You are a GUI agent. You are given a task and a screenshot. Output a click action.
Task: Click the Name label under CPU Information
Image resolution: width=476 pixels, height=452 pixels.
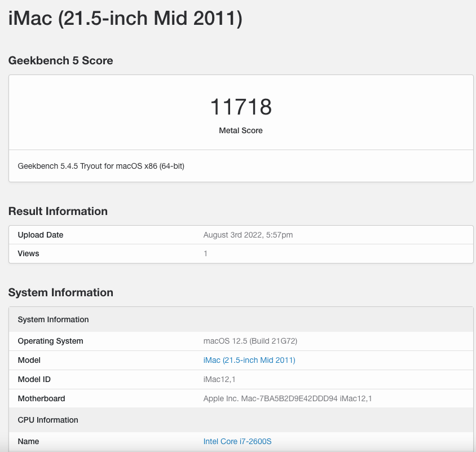[28, 441]
